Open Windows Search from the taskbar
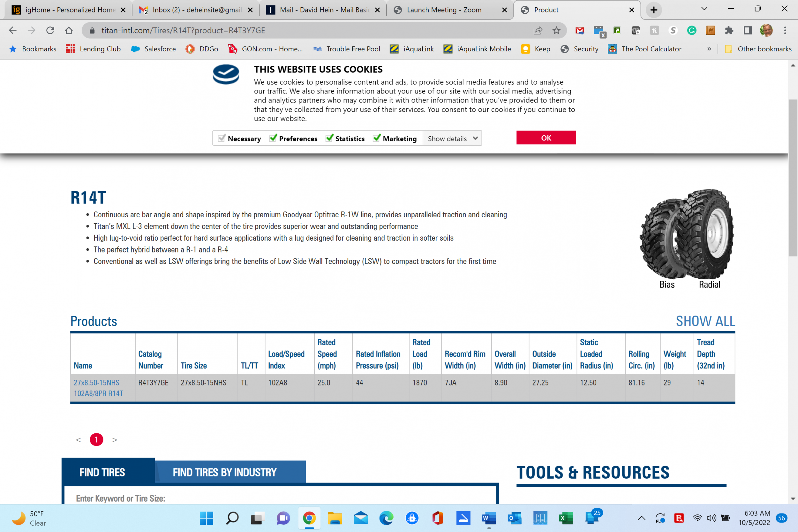The image size is (798, 532). tap(232, 518)
